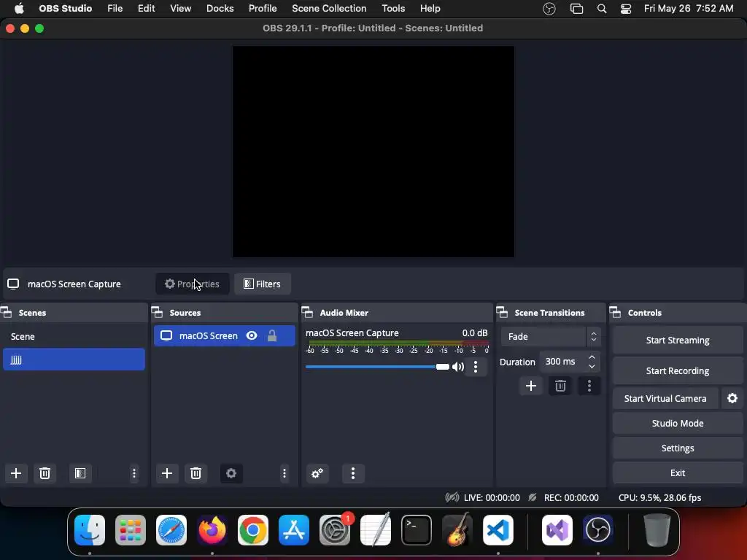Open the File menu

click(x=115, y=9)
